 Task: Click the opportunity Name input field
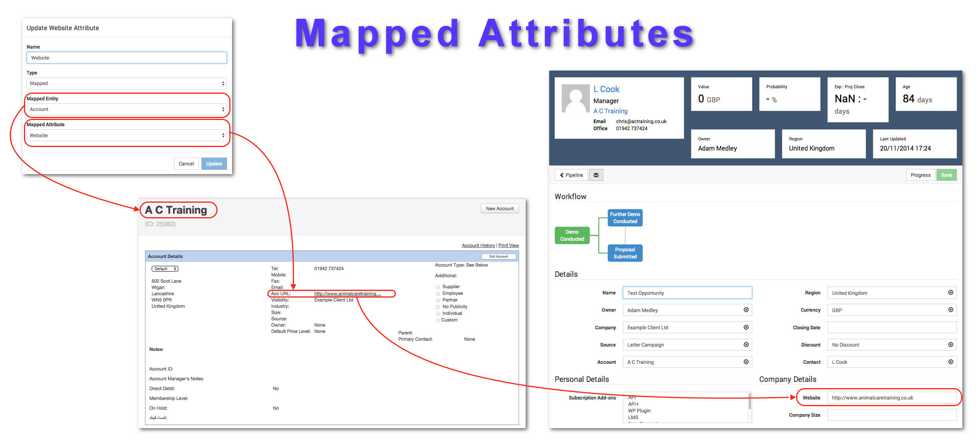click(687, 293)
